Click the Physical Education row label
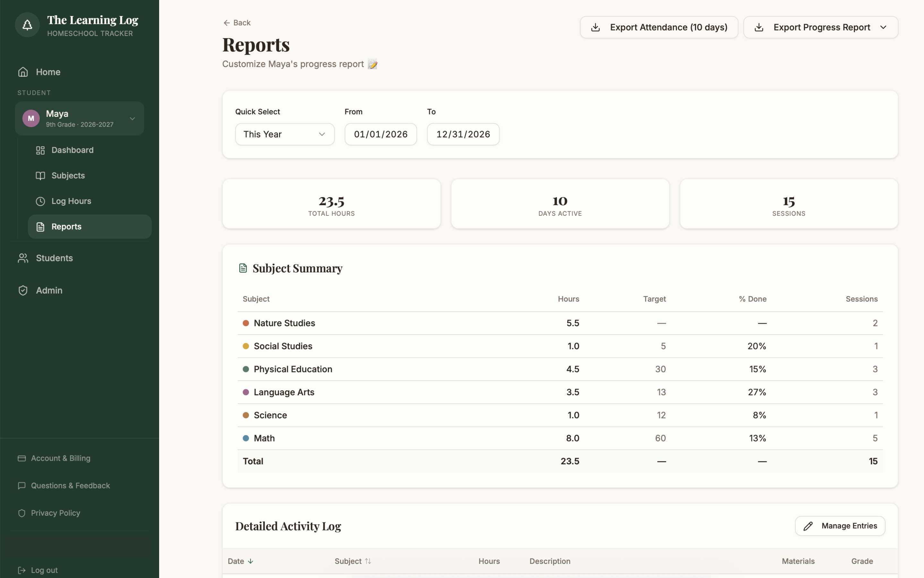This screenshot has width=924, height=578. pos(293,369)
